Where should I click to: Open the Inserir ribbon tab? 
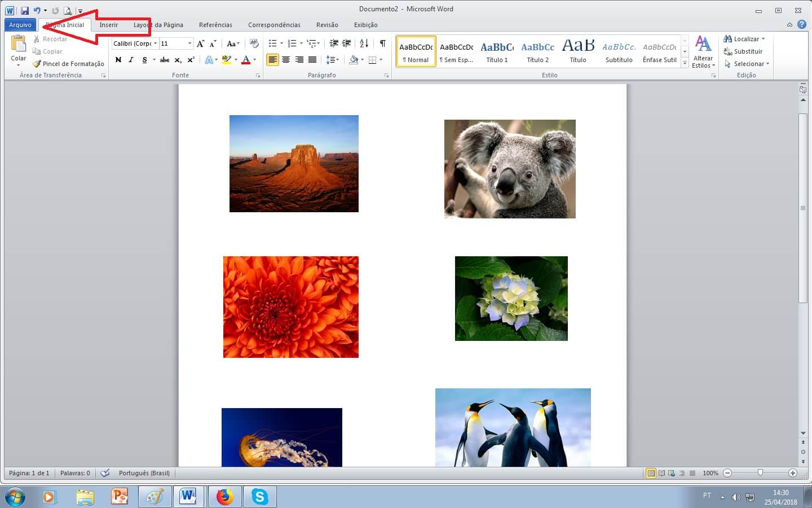tap(109, 25)
